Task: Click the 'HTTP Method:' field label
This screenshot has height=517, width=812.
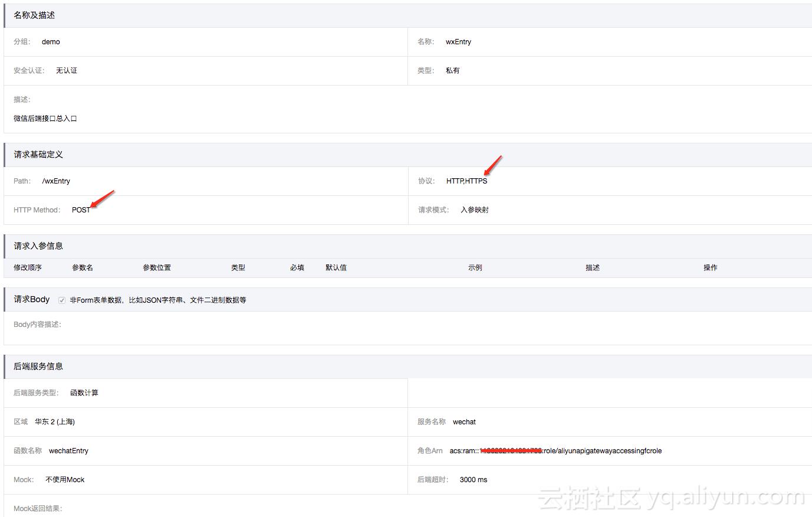Action: (x=37, y=210)
